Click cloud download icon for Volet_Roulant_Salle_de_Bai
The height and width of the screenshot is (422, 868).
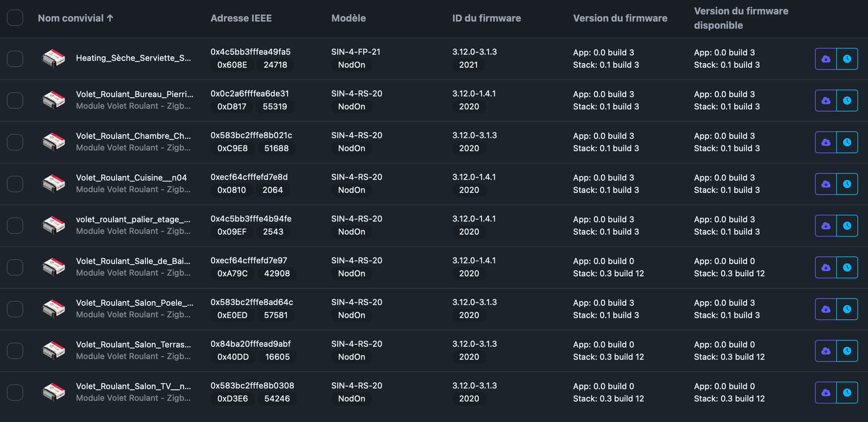click(x=826, y=267)
